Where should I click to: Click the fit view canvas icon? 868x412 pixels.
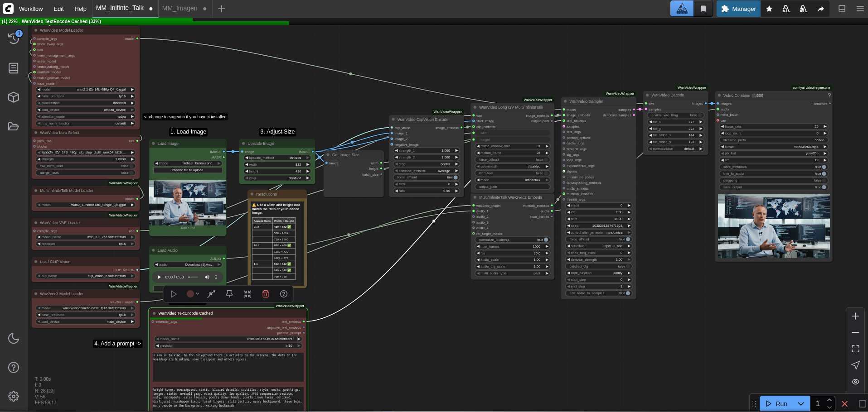(x=855, y=349)
